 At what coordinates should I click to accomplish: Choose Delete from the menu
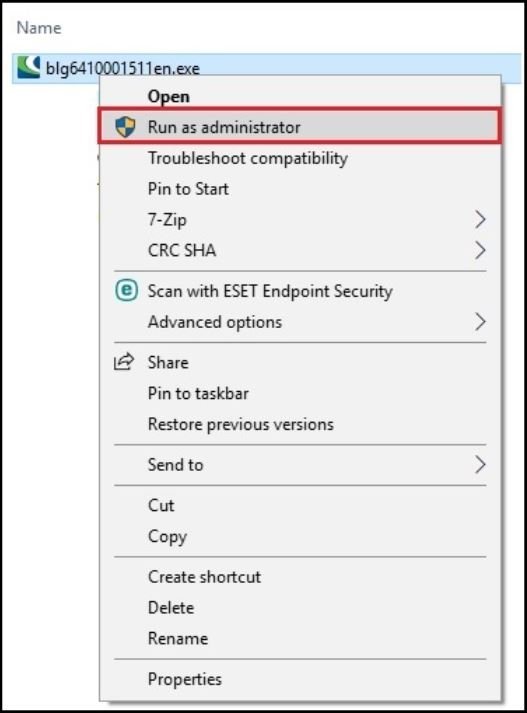[300, 608]
